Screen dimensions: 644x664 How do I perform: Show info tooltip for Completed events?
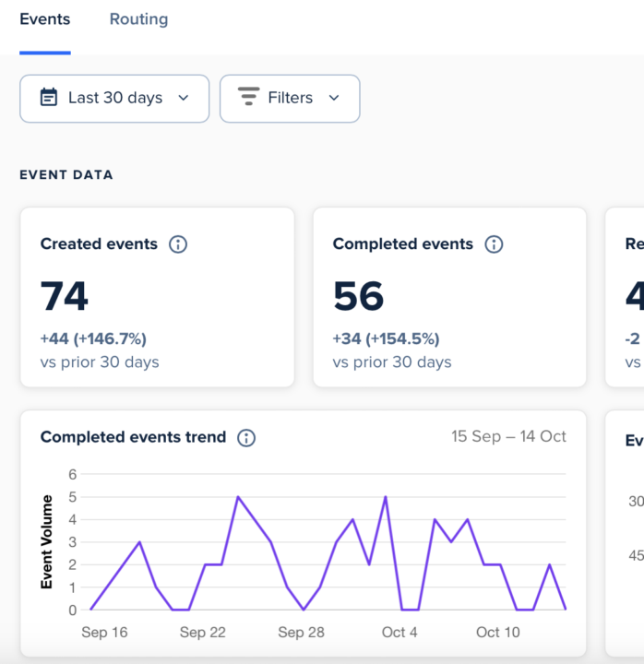click(x=495, y=244)
